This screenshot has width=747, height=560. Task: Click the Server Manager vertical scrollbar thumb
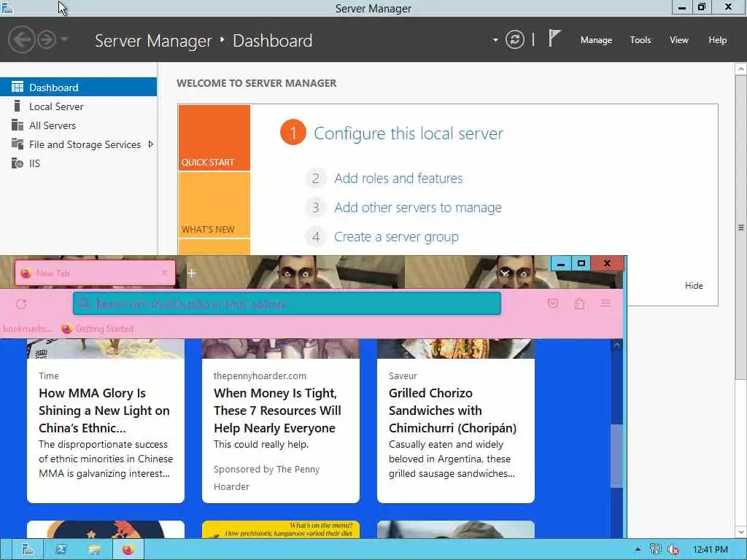pos(741,227)
